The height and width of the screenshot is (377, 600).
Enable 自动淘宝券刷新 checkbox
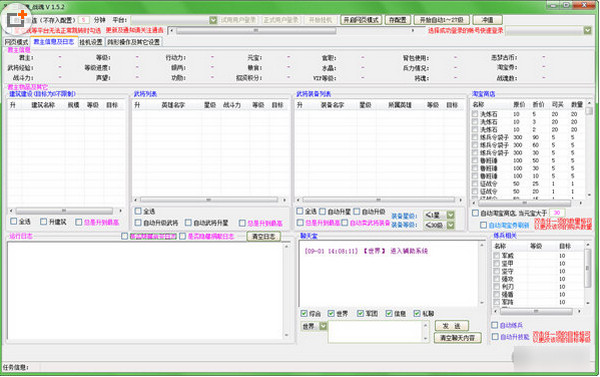484,225
